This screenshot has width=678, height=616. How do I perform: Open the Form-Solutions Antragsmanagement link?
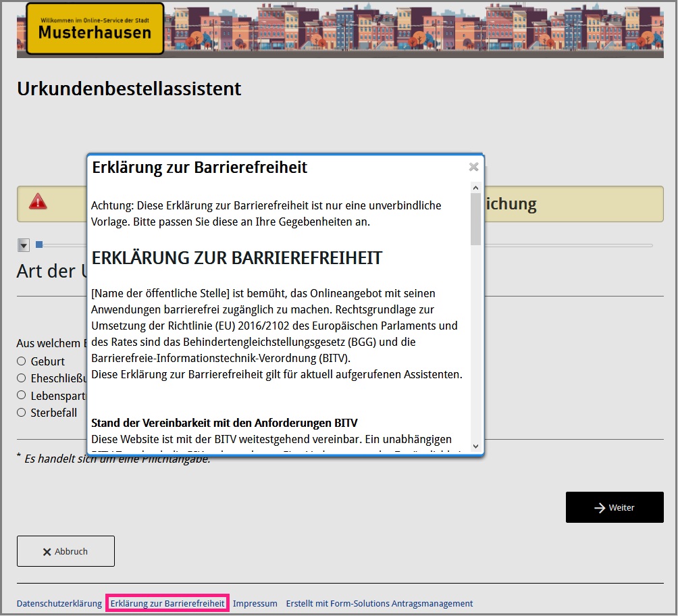(379, 603)
